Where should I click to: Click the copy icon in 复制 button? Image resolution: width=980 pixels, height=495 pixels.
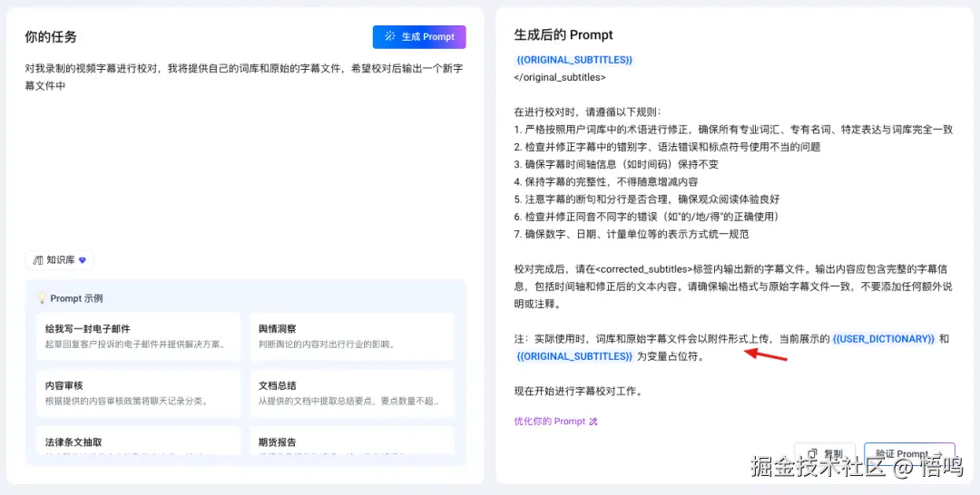813,454
